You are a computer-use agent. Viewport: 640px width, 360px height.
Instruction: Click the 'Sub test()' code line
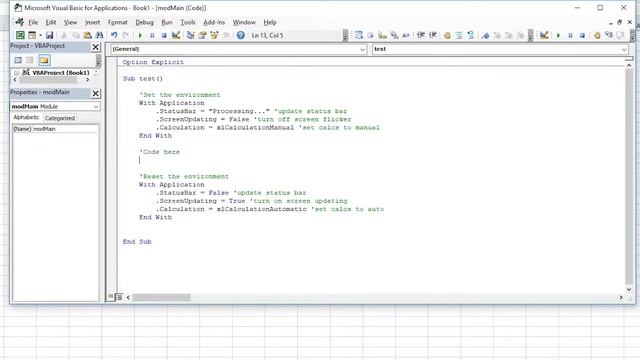143,78
